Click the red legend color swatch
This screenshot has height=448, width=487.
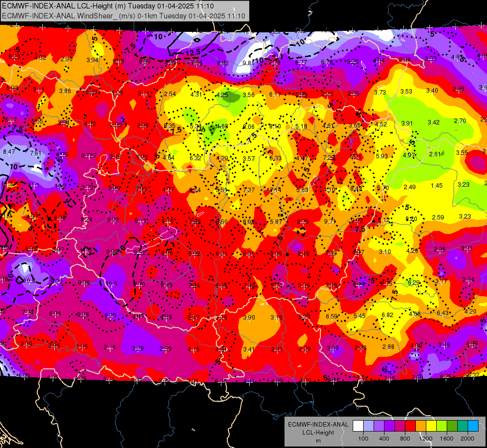click(x=410, y=426)
